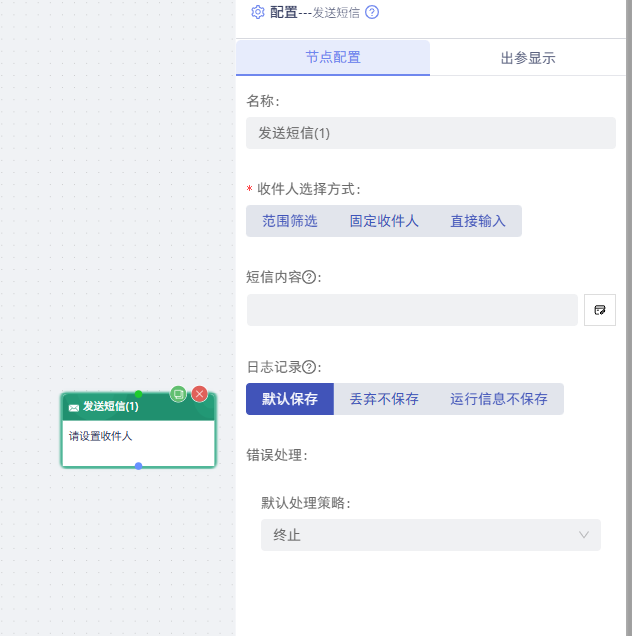The height and width of the screenshot is (636, 632).
Task: Click the green input connector dot on node
Action: point(138,394)
